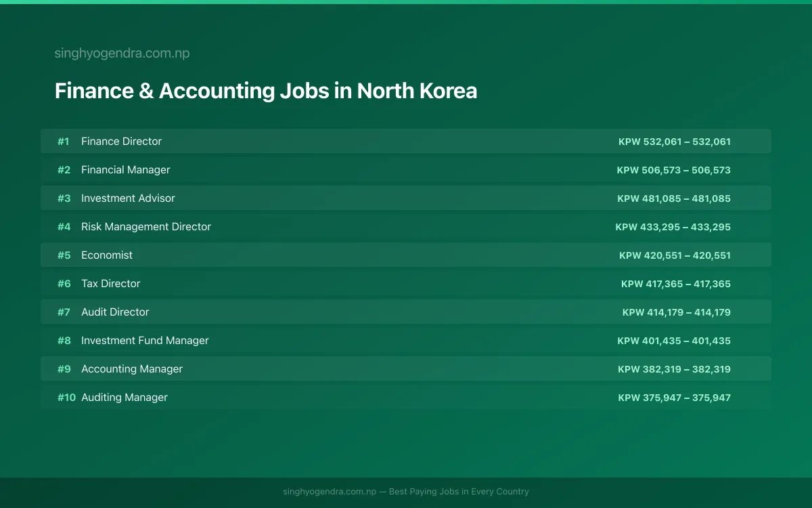Click rank number #1
Viewport: 812px width, 508px height.
tap(64, 142)
